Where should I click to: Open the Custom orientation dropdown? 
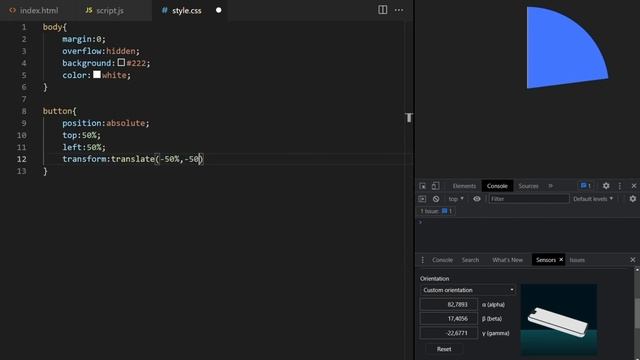click(x=468, y=290)
